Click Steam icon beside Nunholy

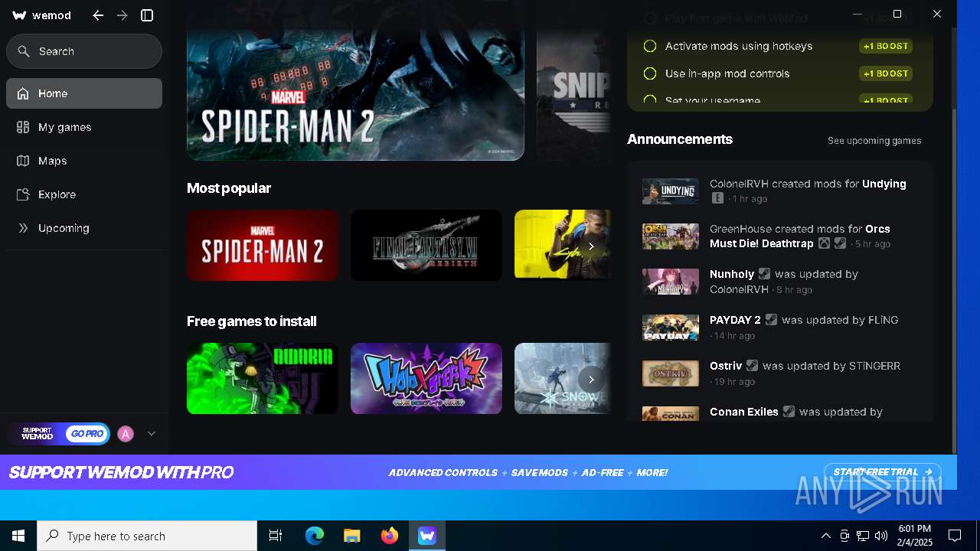click(764, 274)
